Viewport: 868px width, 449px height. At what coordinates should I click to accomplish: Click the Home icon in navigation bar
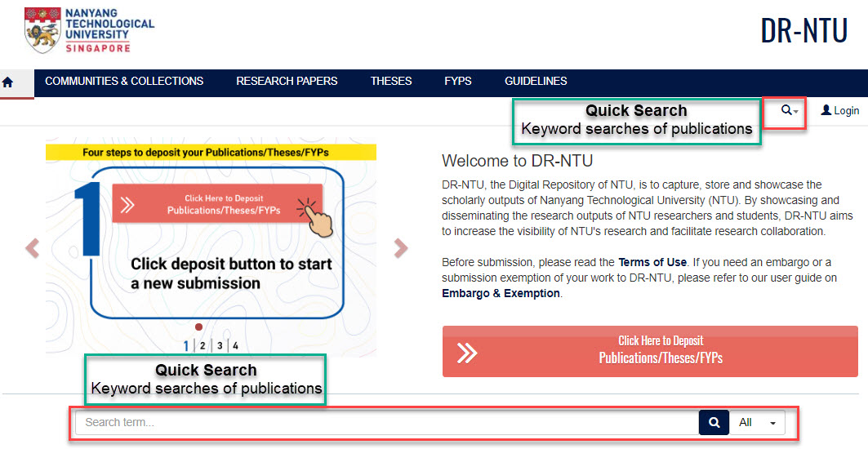click(9, 82)
